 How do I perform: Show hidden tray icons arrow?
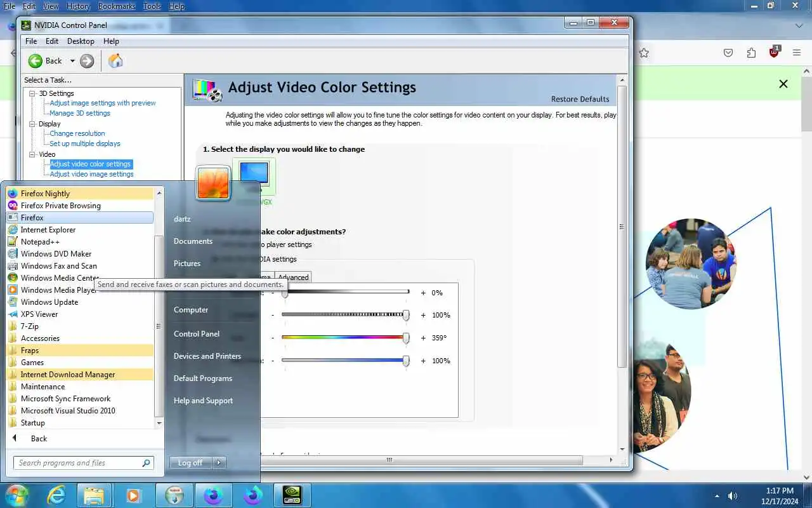pos(717,495)
